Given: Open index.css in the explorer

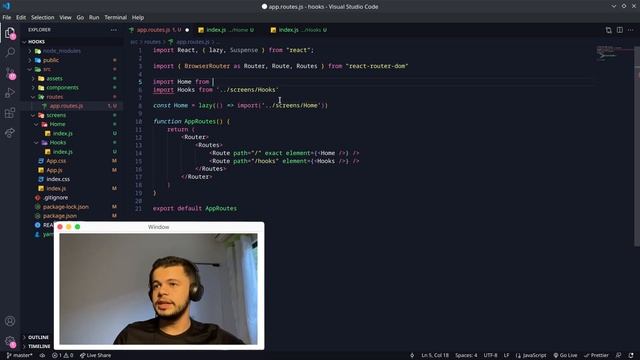Looking at the screenshot, I should tap(71, 179).
